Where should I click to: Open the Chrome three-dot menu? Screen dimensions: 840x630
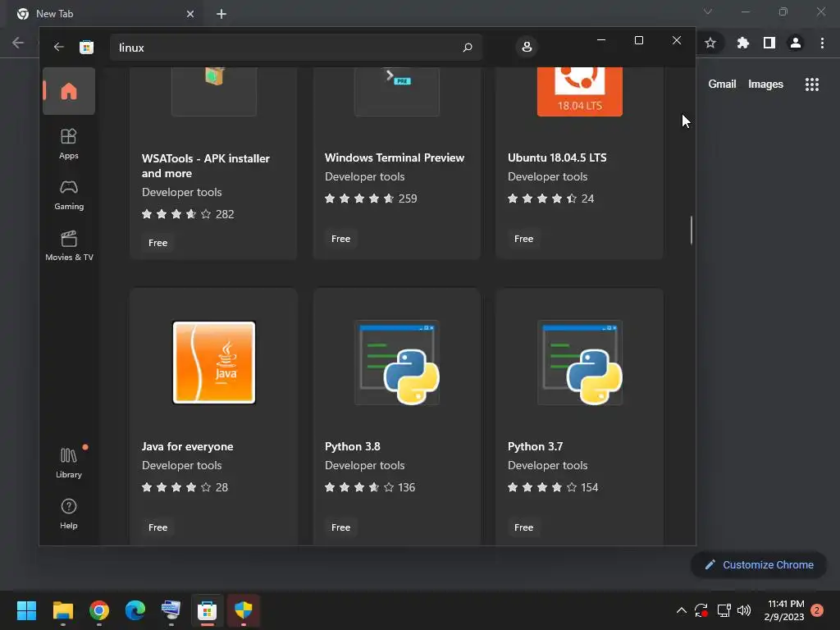pyautogui.click(x=822, y=43)
